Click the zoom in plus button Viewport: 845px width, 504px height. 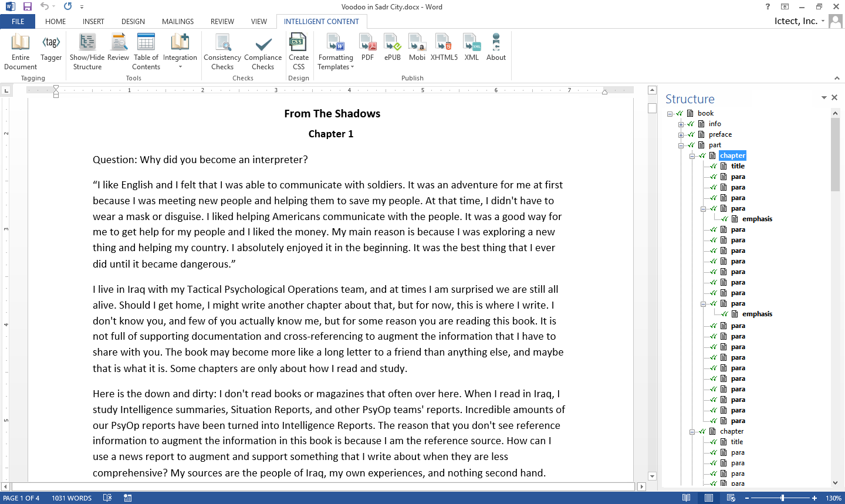814,498
